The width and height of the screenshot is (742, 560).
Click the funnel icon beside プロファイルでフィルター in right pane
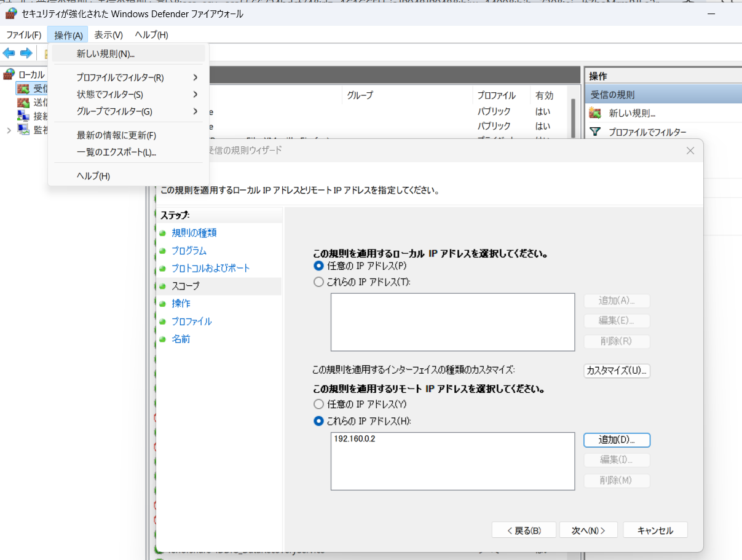pos(594,132)
